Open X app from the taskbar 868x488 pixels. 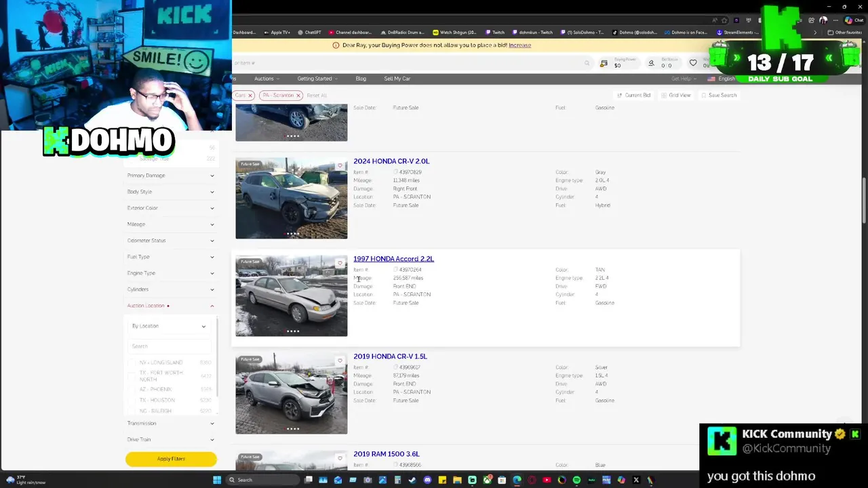[635, 480]
